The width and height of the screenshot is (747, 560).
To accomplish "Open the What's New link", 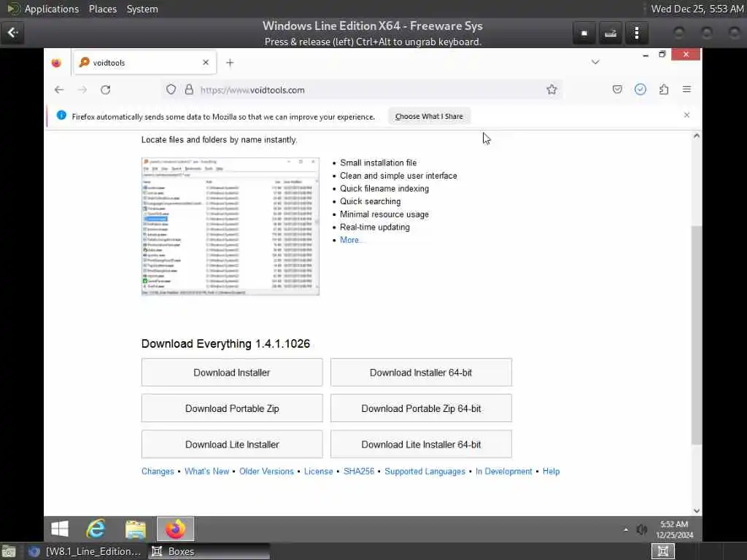I will coord(206,472).
